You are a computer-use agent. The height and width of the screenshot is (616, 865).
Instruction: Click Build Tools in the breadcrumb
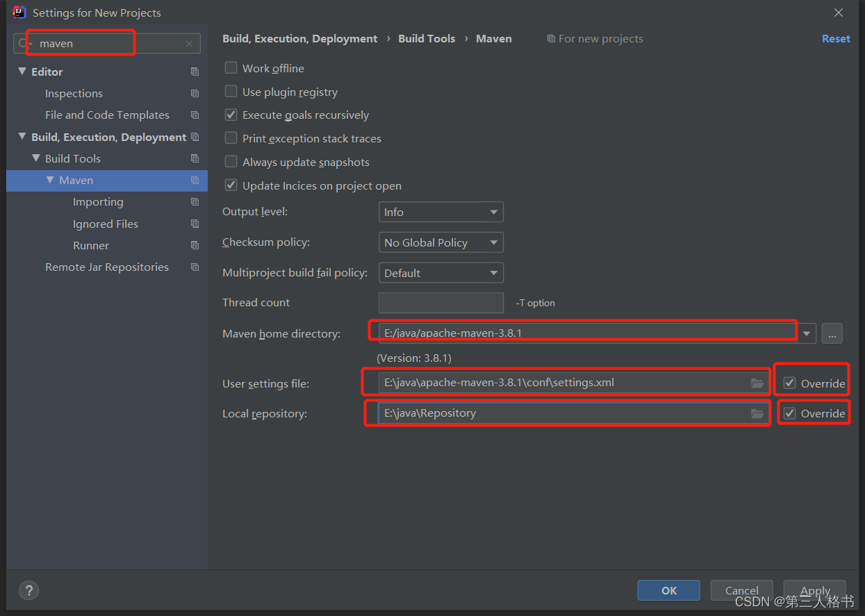click(x=427, y=39)
